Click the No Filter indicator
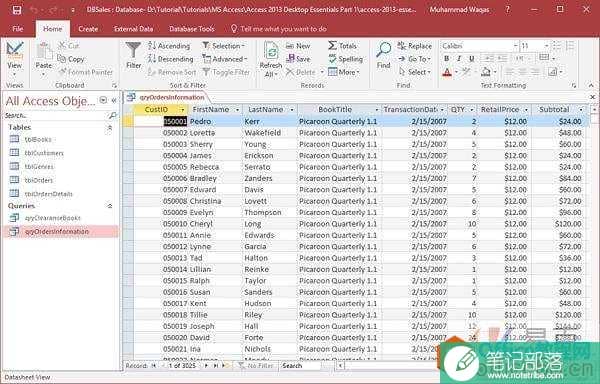The height and width of the screenshot is (384, 600). pyautogui.click(x=256, y=366)
